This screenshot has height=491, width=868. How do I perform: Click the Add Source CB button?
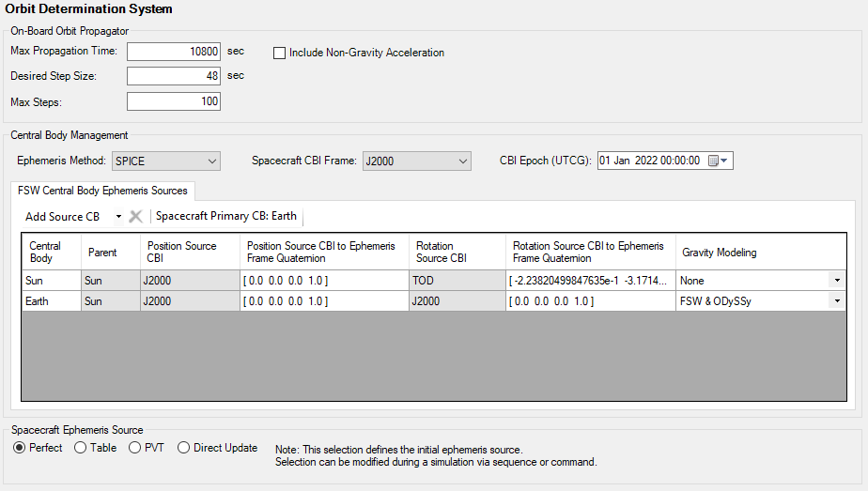pos(62,217)
